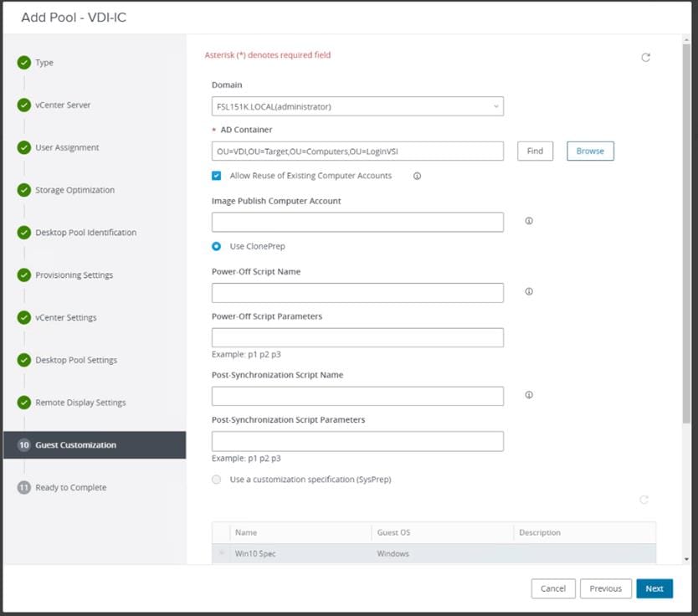Image resolution: width=698 pixels, height=616 pixels.
Task: Click the Browse button
Action: pyautogui.click(x=590, y=151)
